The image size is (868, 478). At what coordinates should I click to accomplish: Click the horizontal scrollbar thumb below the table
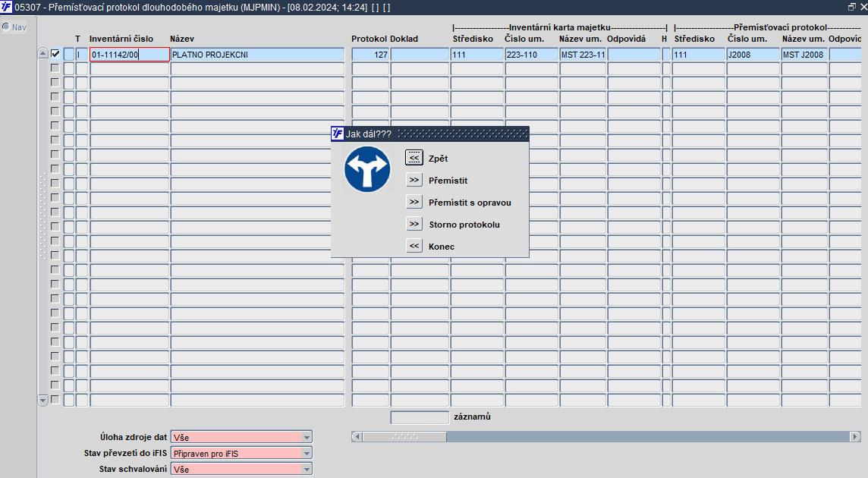[x=404, y=437]
